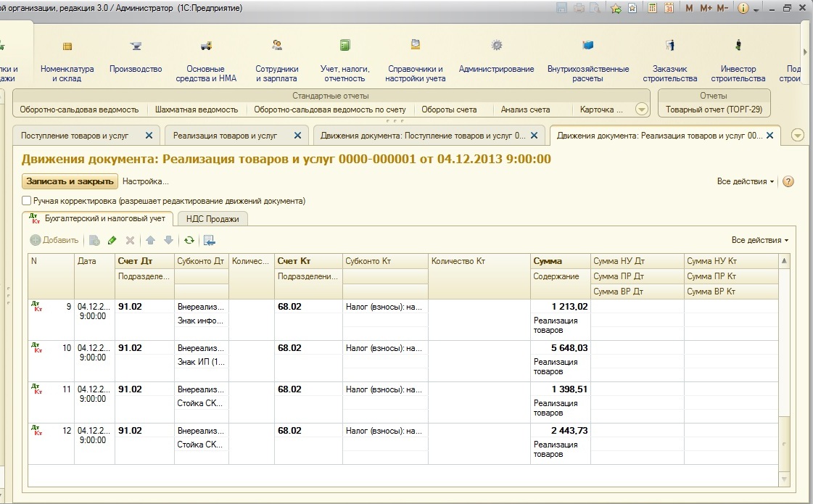
Task: Switch to the НДС Продажи tab
Action: [x=212, y=218]
